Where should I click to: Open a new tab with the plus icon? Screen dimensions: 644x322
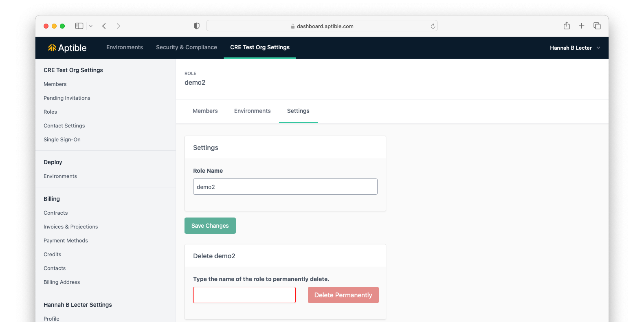click(x=581, y=26)
